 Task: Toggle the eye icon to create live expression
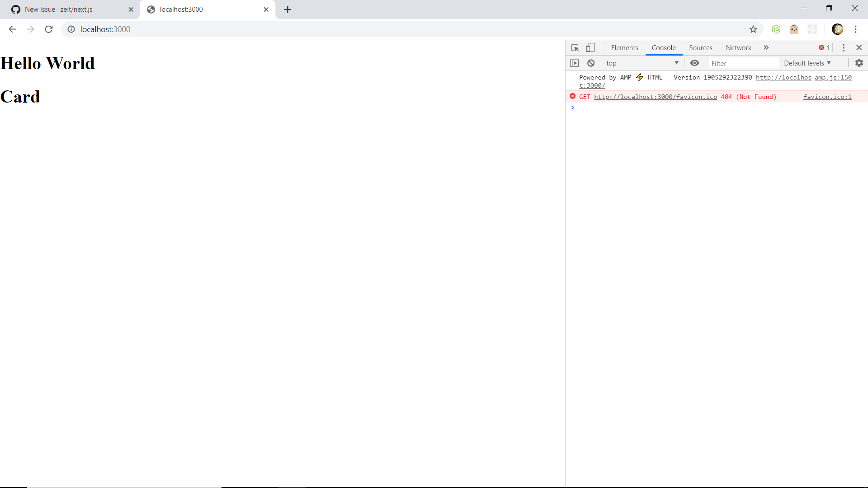click(x=695, y=63)
